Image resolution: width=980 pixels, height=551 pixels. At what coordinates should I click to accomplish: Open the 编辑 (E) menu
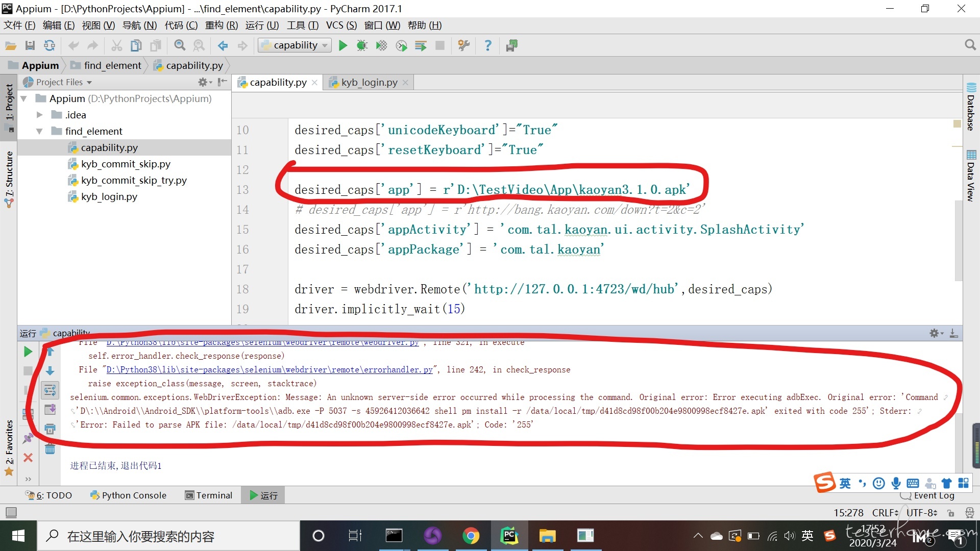[x=58, y=25]
